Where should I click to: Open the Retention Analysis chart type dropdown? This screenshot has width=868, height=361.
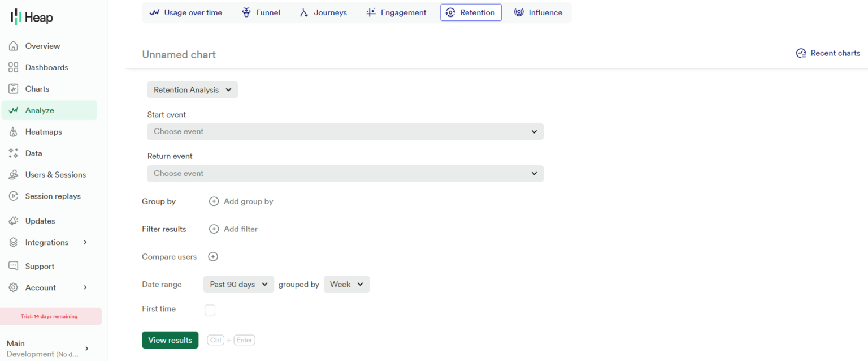coord(192,89)
